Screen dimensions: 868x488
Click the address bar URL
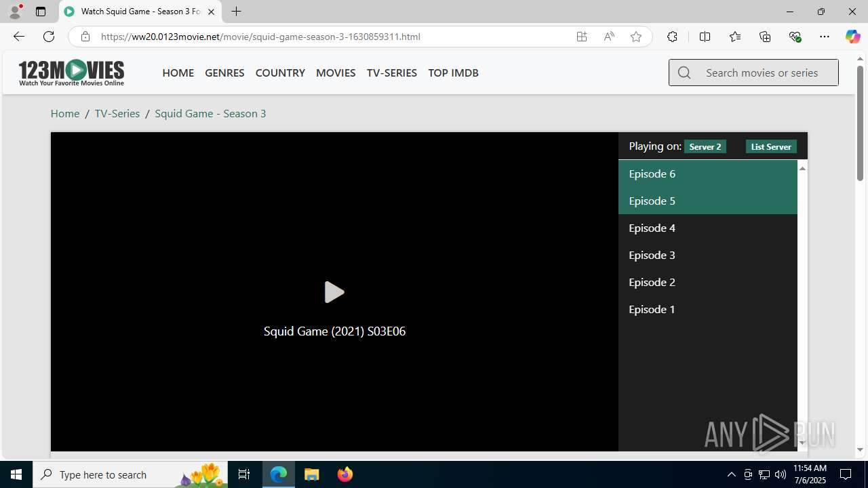tap(260, 37)
